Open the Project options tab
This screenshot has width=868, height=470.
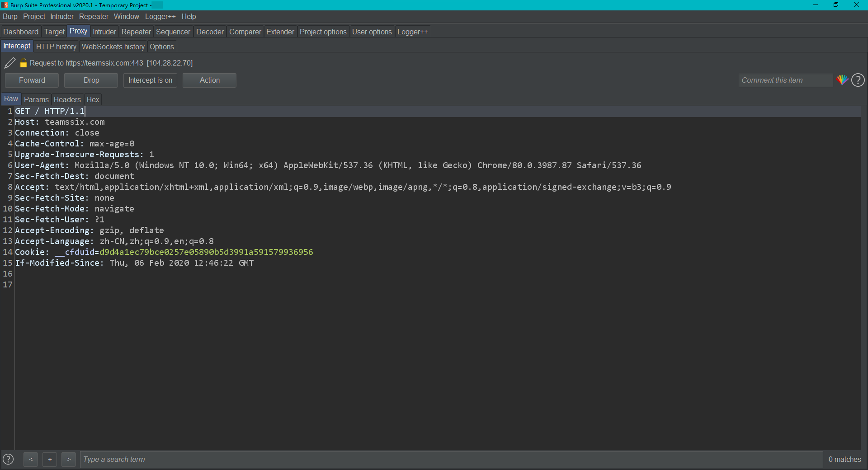coord(323,32)
